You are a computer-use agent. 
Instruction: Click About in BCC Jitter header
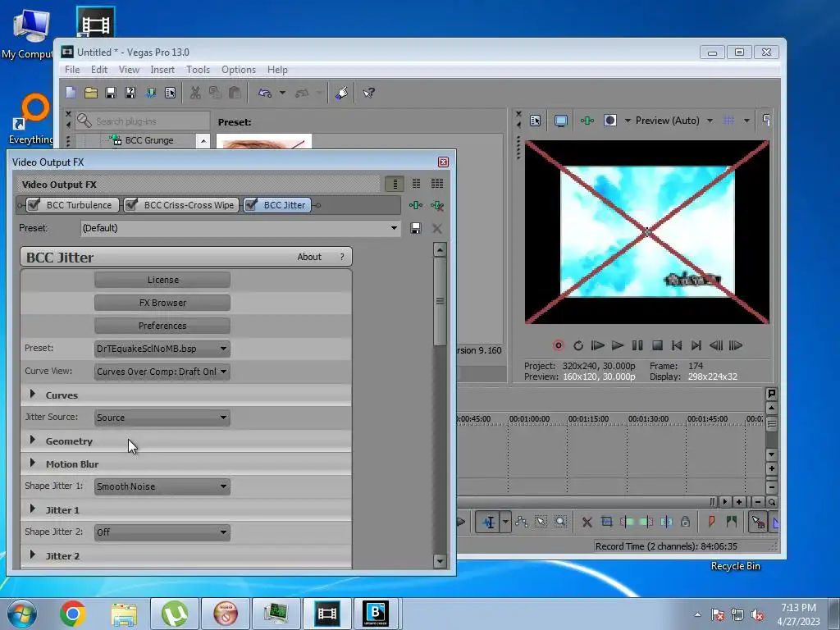click(x=309, y=257)
